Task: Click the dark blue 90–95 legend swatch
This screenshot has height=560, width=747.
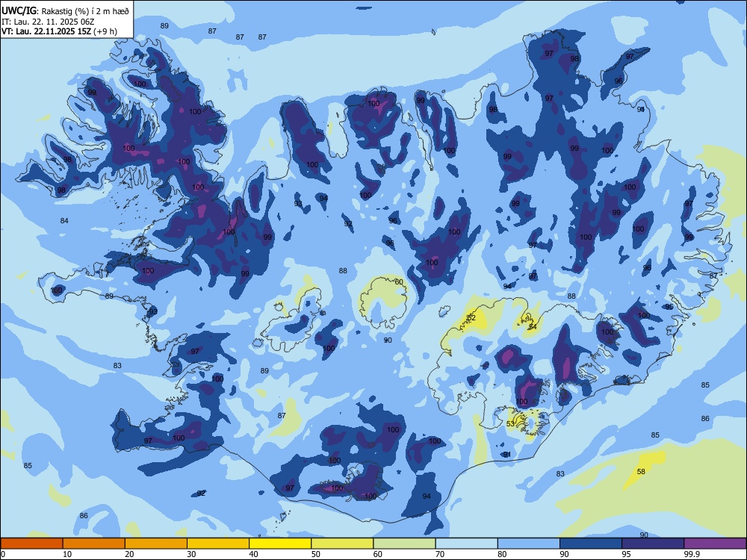Action: (x=591, y=544)
